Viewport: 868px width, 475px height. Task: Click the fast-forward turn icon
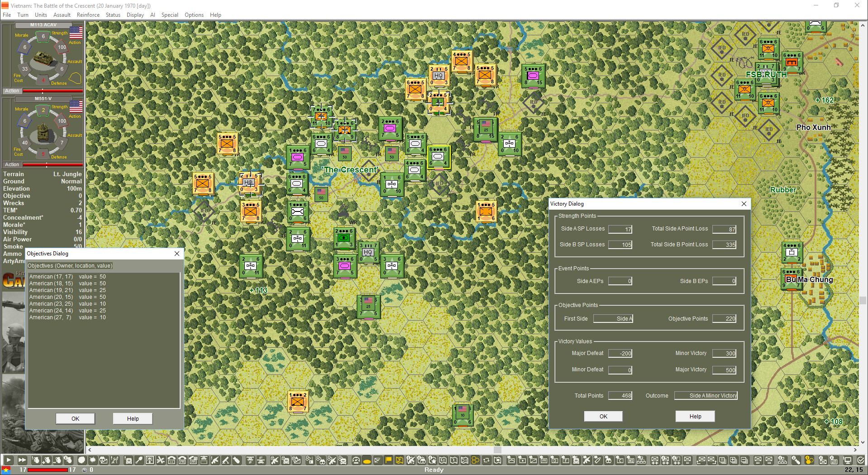point(22,460)
